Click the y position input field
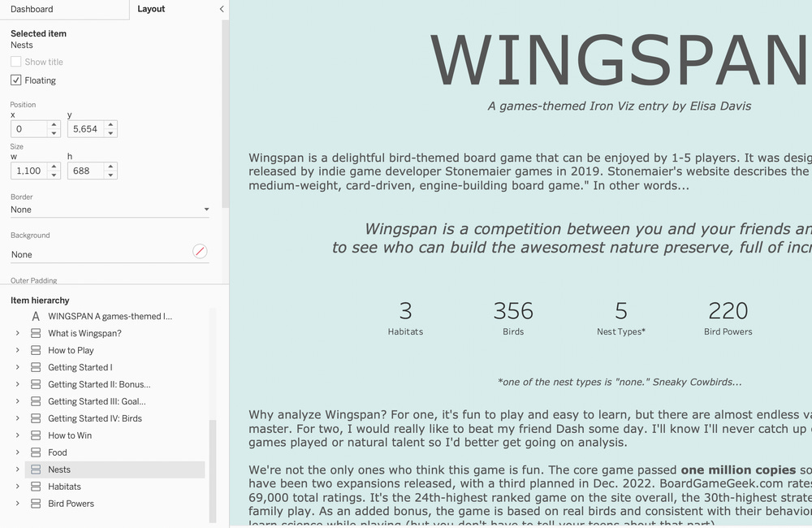The width and height of the screenshot is (812, 528). [x=85, y=129]
